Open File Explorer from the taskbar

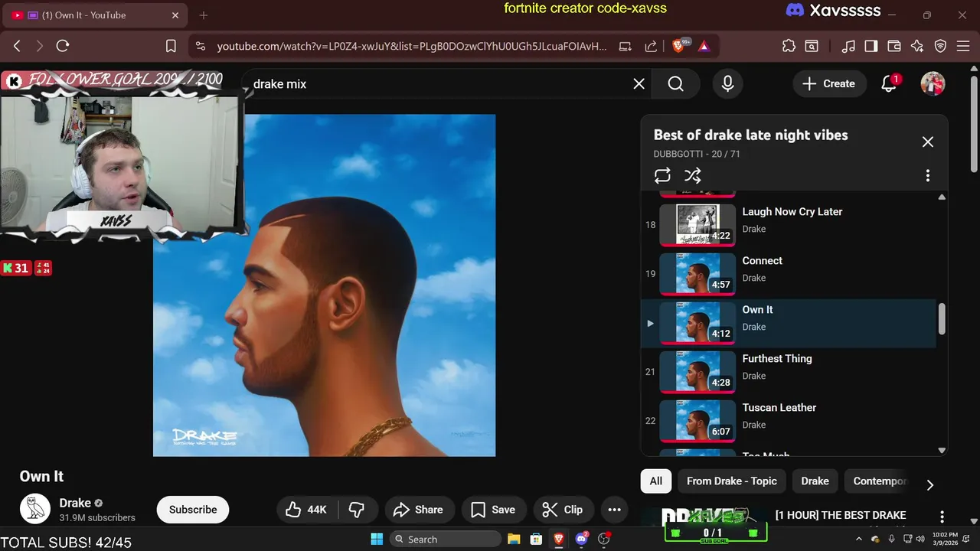(514, 539)
